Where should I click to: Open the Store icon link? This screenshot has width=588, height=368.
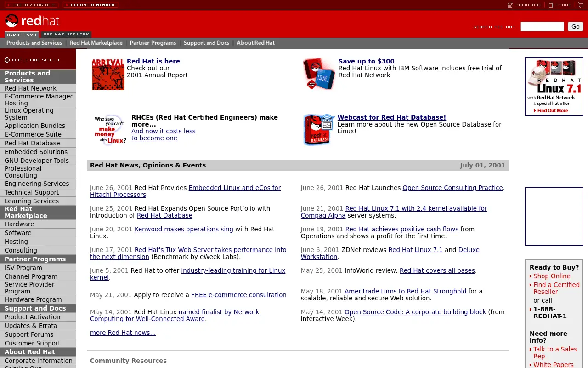[x=560, y=5]
